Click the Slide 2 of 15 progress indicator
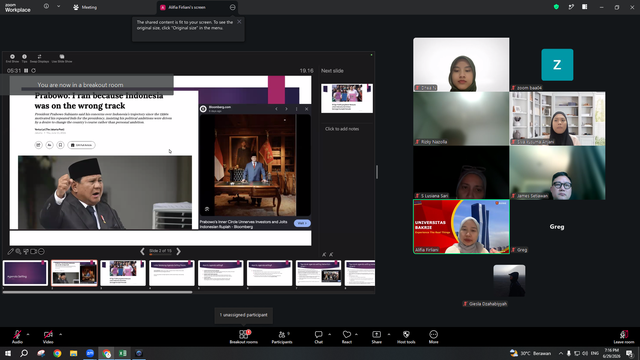 pos(160,251)
